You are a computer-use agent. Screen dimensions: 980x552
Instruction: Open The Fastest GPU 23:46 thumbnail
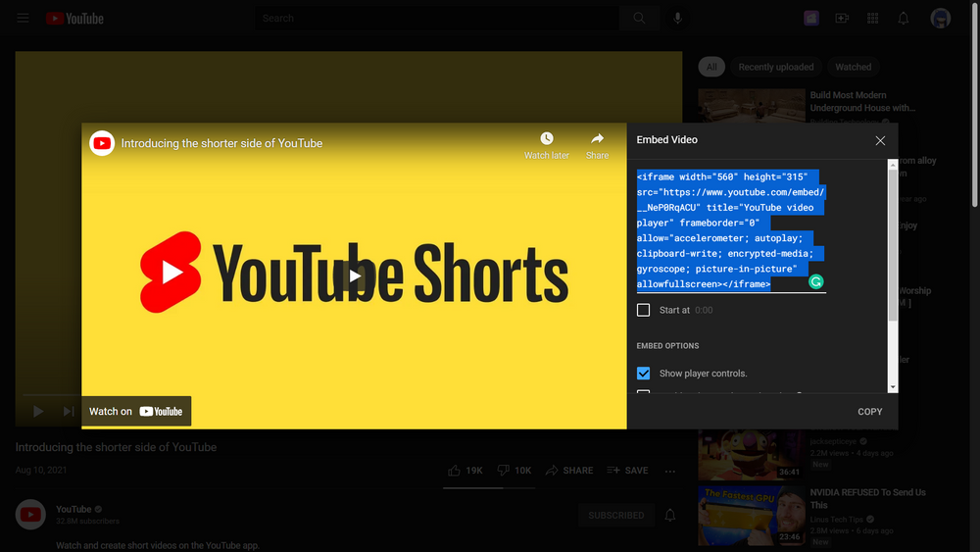tap(752, 516)
